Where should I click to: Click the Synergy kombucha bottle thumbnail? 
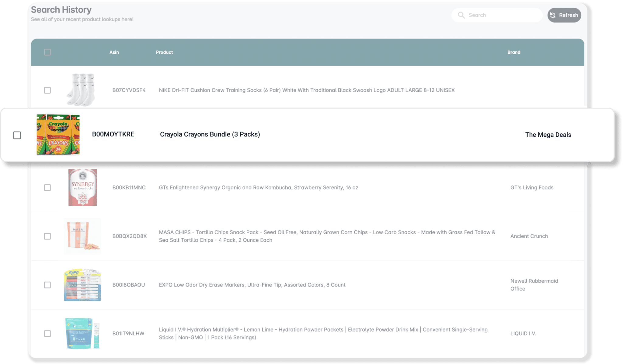pyautogui.click(x=82, y=187)
